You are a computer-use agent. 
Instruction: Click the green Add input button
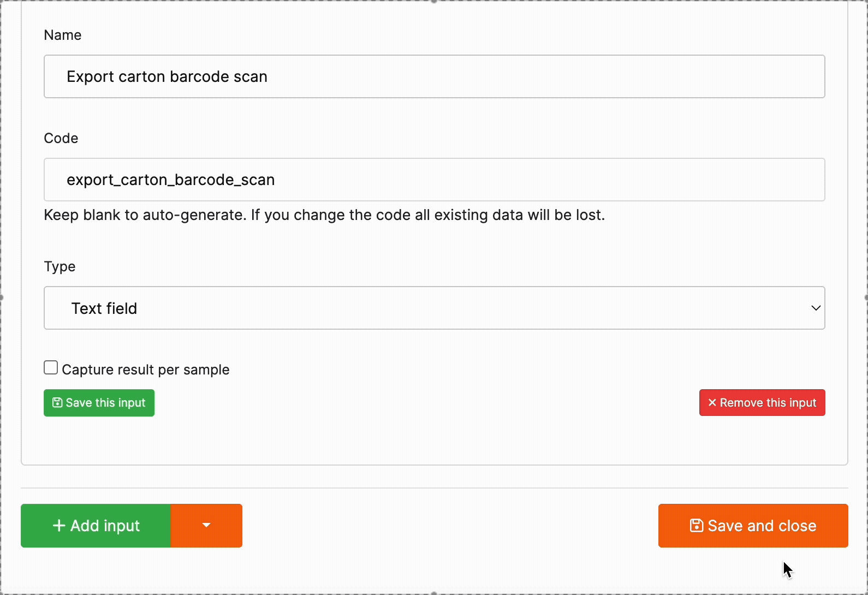pyautogui.click(x=96, y=526)
